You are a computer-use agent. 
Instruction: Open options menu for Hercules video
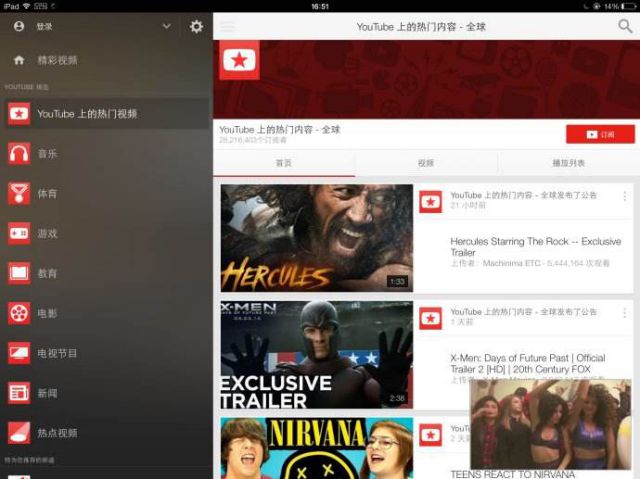point(625,197)
